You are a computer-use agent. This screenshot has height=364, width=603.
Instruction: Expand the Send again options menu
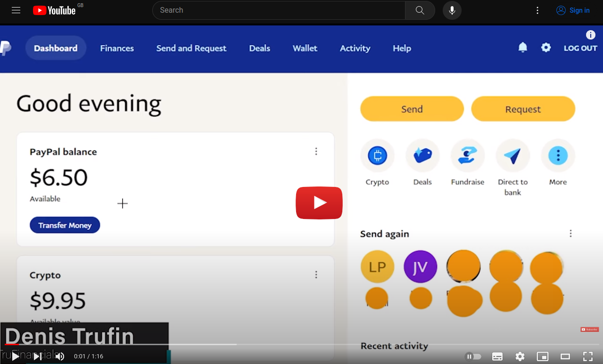click(570, 234)
